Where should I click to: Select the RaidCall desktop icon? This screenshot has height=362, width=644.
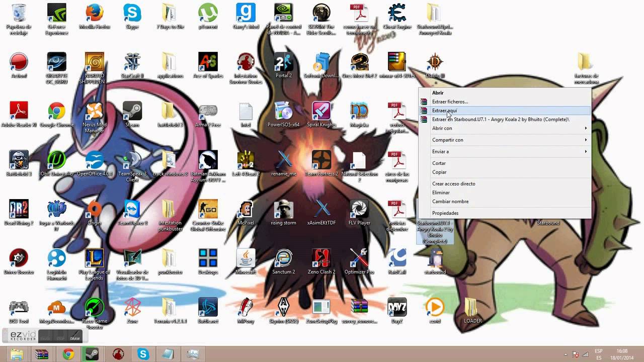coord(397,261)
